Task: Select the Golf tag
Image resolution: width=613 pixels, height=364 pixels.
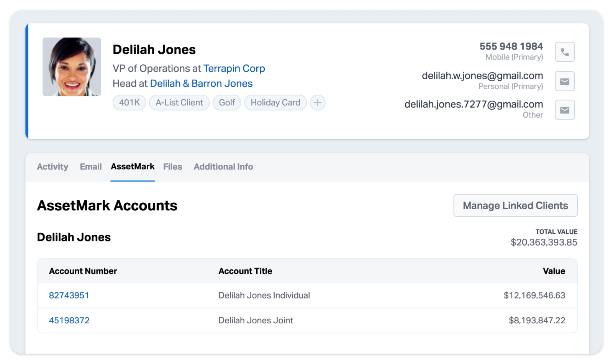Action: pyautogui.click(x=226, y=103)
